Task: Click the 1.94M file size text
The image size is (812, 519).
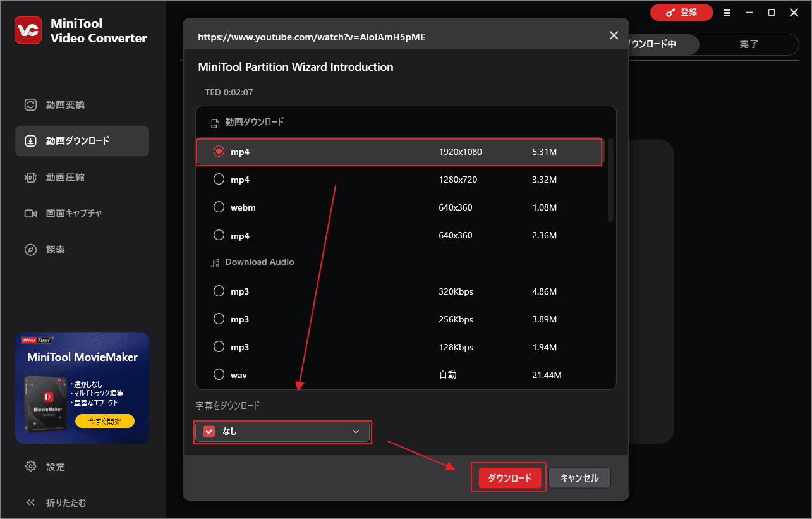Action: [x=545, y=347]
